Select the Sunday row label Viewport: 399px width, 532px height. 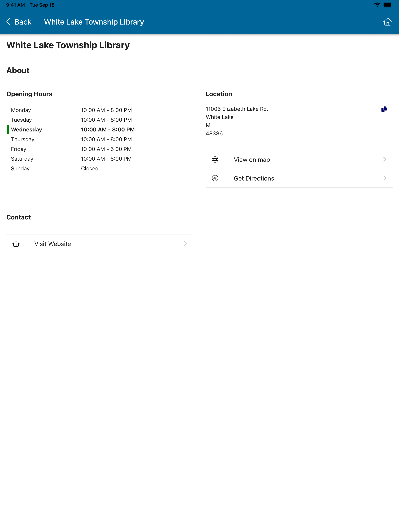click(20, 169)
